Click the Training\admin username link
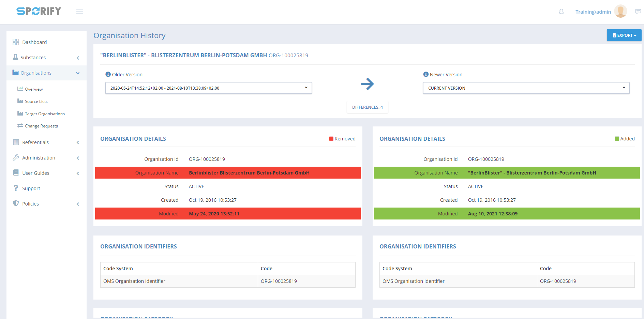The width and height of the screenshot is (644, 319). coord(593,12)
